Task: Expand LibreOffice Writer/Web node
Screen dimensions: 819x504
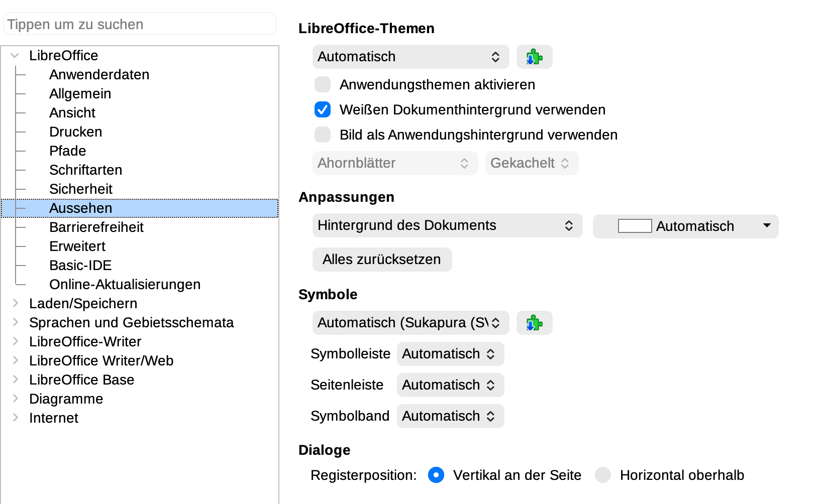Action: click(15, 360)
